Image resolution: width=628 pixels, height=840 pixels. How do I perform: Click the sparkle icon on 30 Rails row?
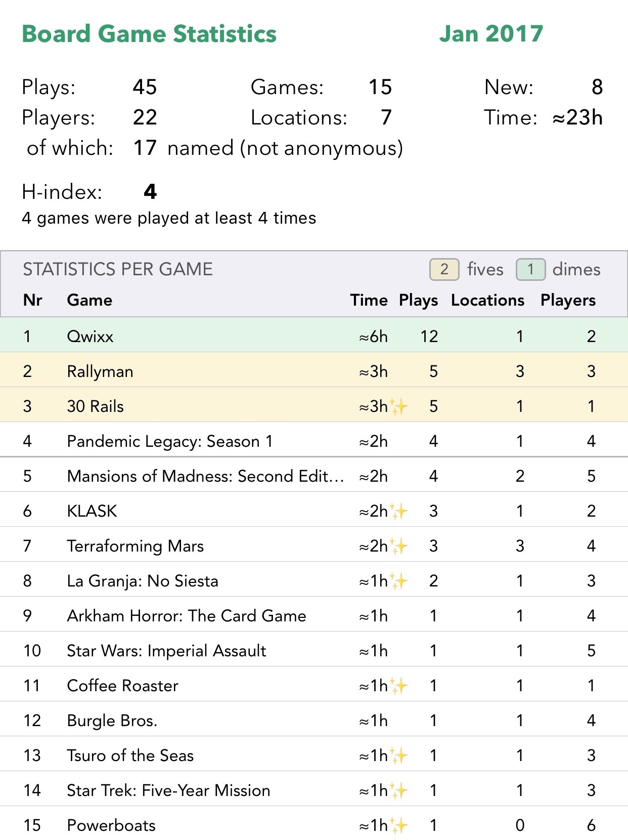coord(398,406)
